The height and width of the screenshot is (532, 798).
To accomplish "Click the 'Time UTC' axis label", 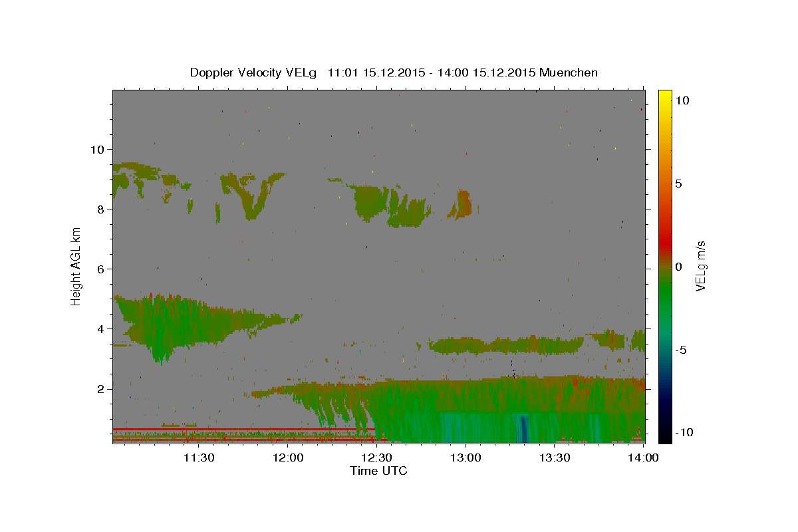I will [x=378, y=471].
